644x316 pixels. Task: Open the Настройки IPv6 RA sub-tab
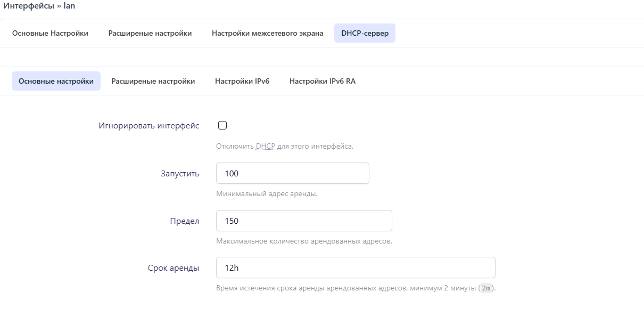click(x=323, y=81)
